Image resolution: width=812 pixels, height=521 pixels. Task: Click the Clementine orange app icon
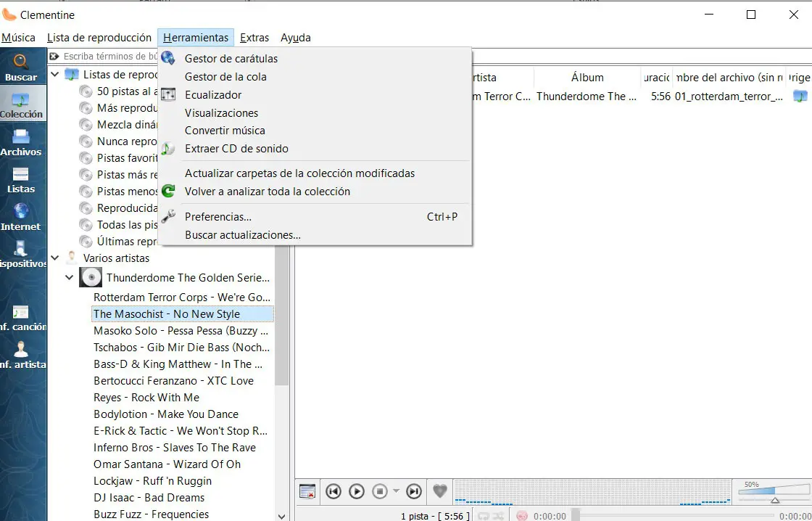point(9,15)
